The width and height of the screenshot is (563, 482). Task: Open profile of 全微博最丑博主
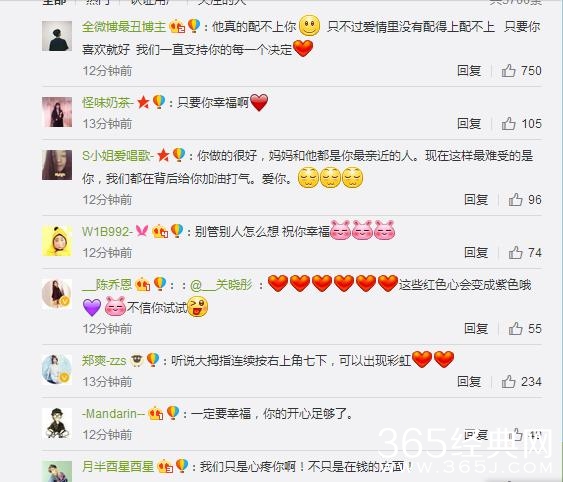coord(124,27)
